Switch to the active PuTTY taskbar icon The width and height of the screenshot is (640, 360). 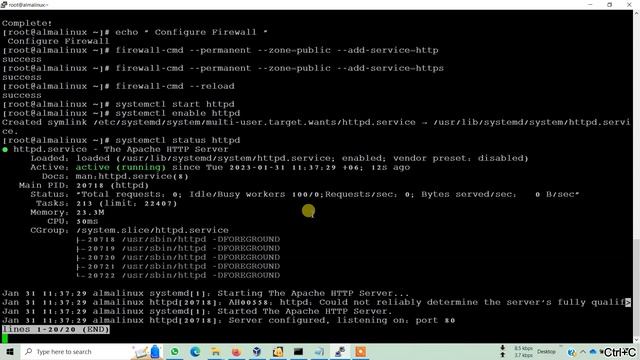[x=340, y=351]
